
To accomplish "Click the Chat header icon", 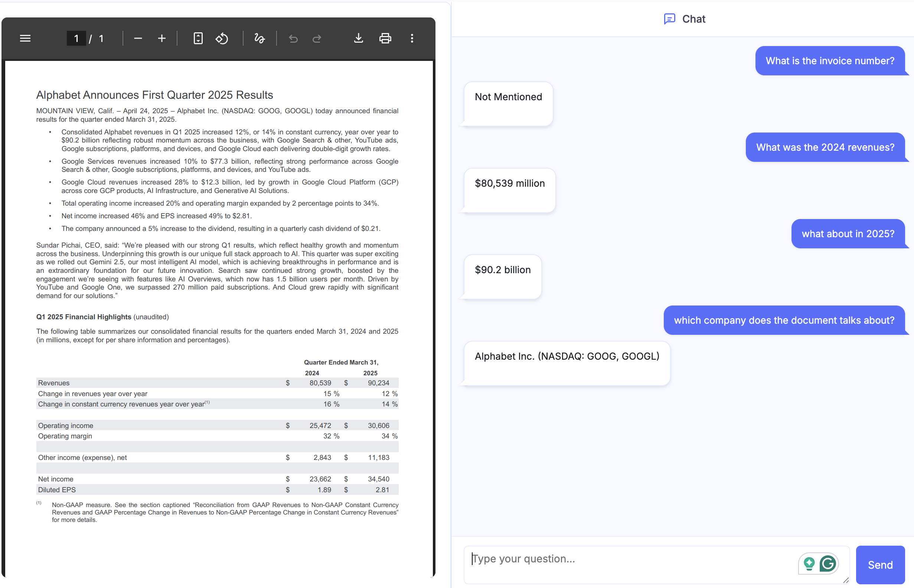I will (669, 19).
